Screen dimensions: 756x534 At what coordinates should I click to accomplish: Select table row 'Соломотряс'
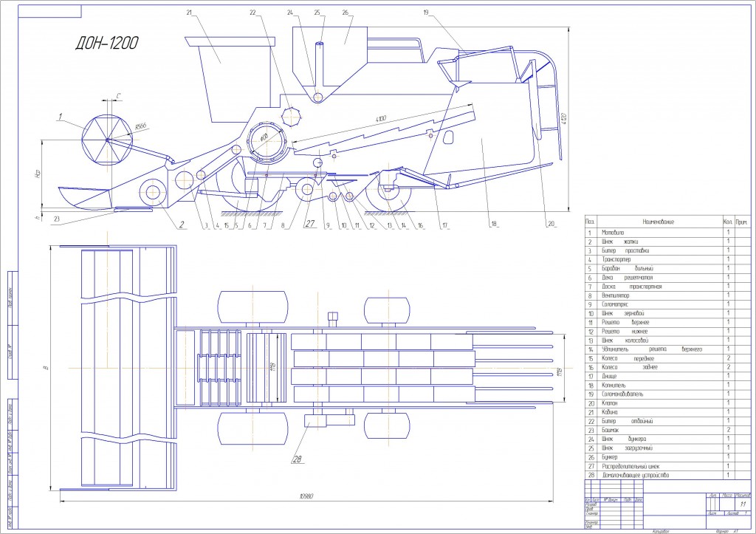[x=667, y=304]
